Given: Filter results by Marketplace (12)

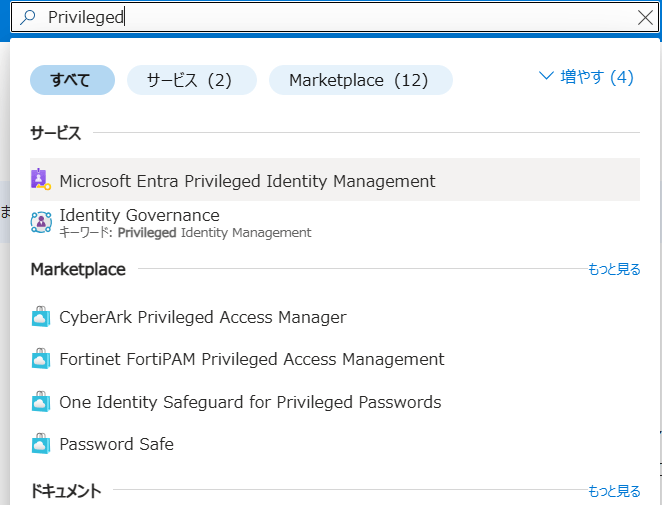Looking at the screenshot, I should click(x=361, y=80).
